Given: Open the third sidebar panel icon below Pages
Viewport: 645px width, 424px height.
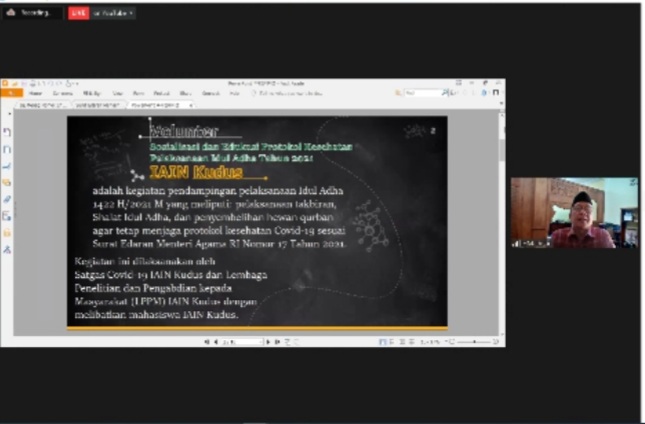Looking at the screenshot, I should click(7, 166).
